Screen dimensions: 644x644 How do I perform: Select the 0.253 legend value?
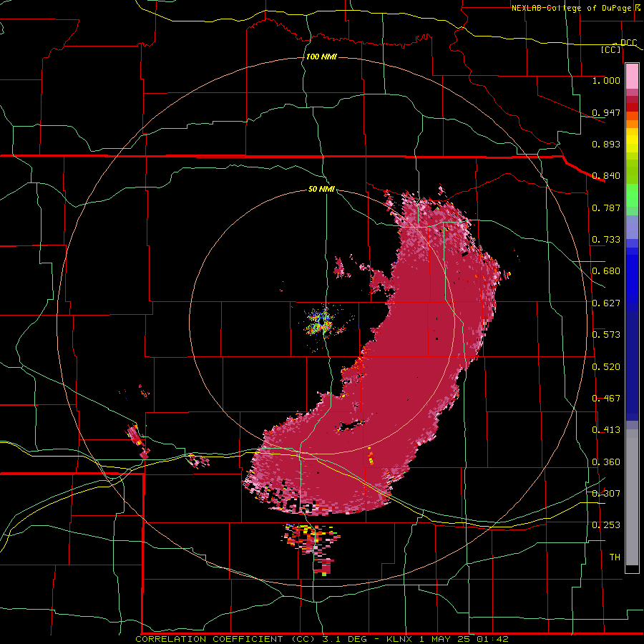[x=606, y=525]
